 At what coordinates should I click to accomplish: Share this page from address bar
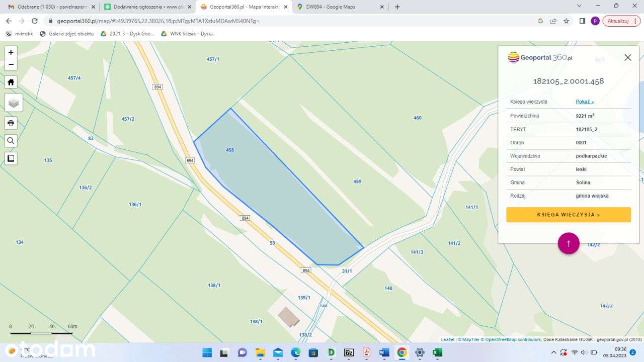553,21
